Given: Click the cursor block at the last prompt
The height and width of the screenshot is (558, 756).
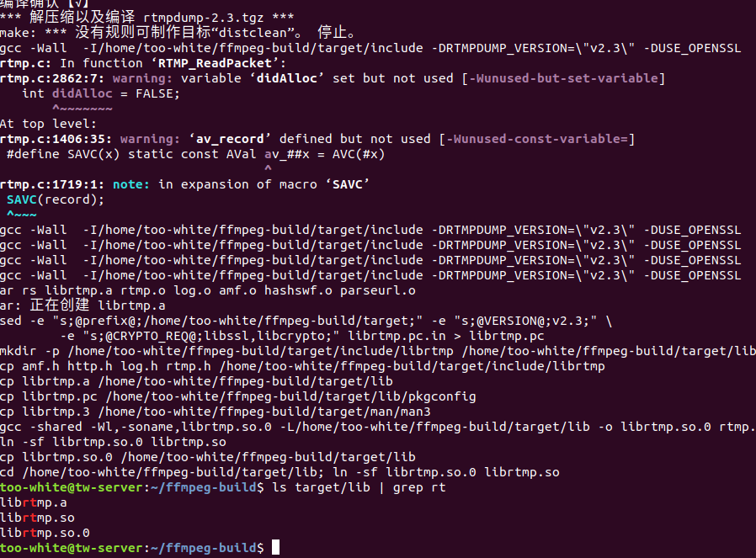Looking at the screenshot, I should point(275,549).
